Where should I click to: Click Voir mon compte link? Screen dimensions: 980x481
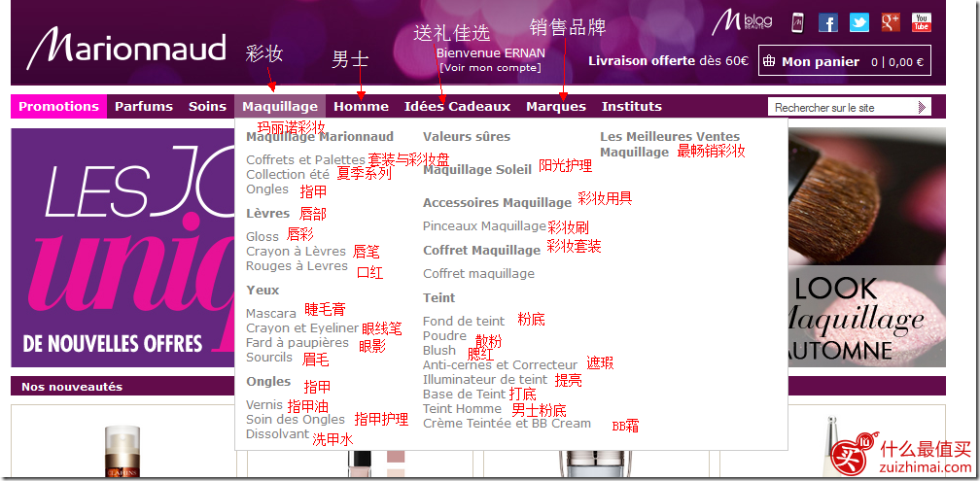click(x=490, y=67)
